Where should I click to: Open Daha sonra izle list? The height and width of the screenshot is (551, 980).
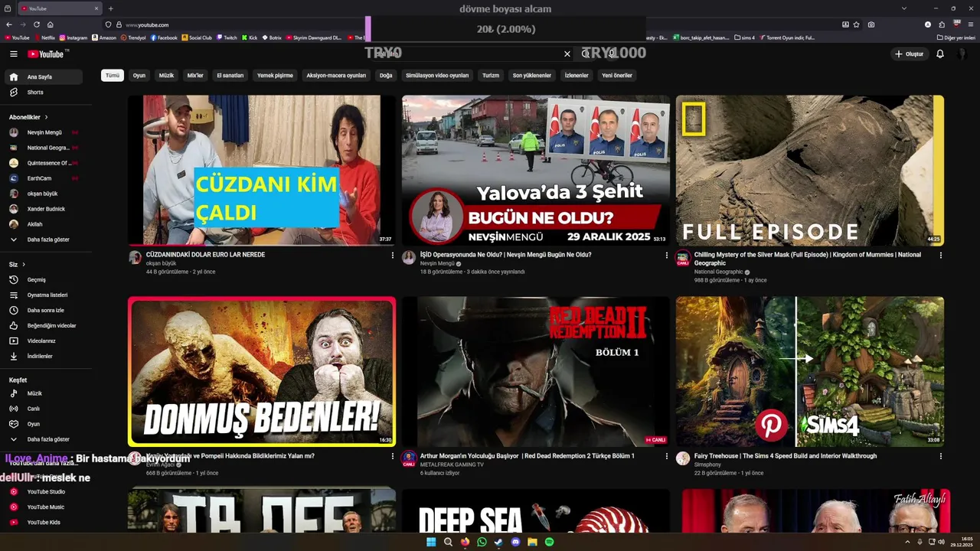coord(44,310)
